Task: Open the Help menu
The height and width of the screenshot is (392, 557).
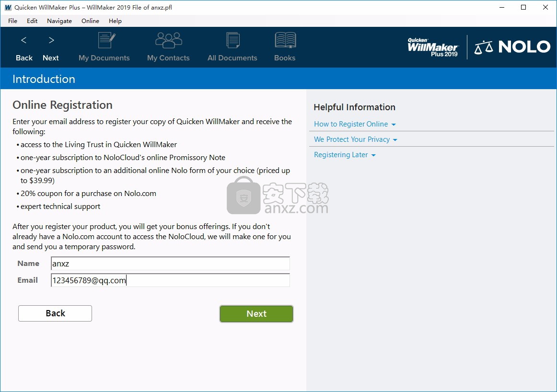Action: [115, 21]
